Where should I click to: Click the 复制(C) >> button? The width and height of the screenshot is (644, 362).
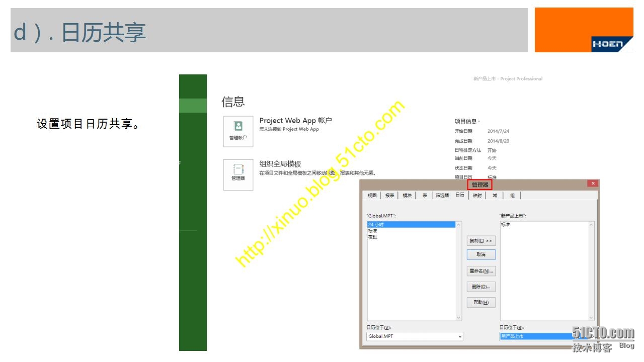click(481, 241)
